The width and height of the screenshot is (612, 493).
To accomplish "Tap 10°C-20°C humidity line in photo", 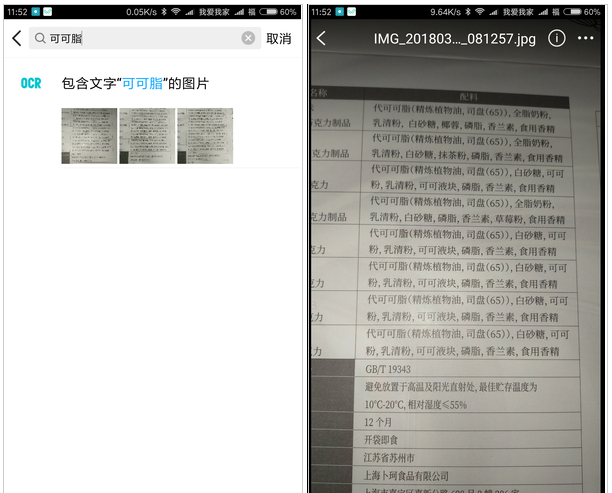I will coord(415,405).
